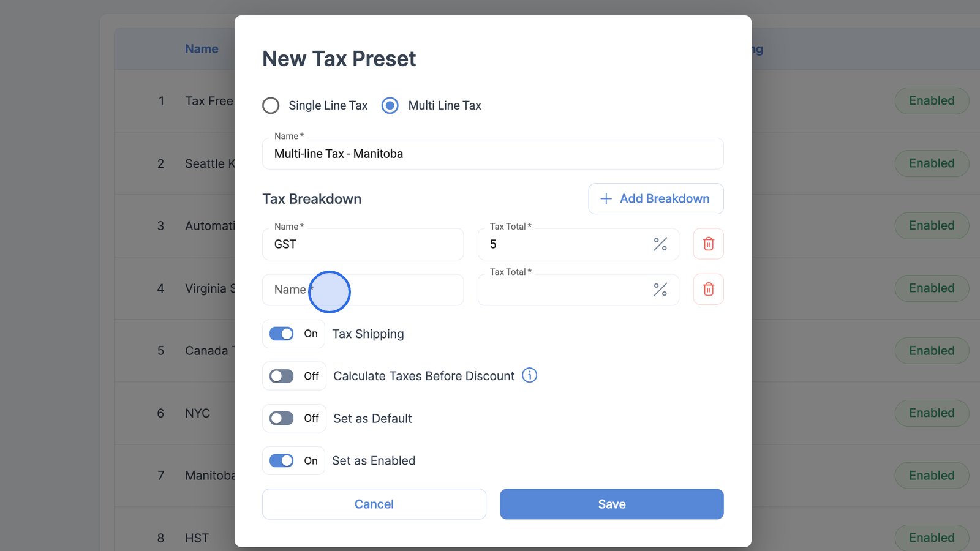
Task: Edit the preset name Multi-line Tax - Manitoba
Action: (492, 154)
